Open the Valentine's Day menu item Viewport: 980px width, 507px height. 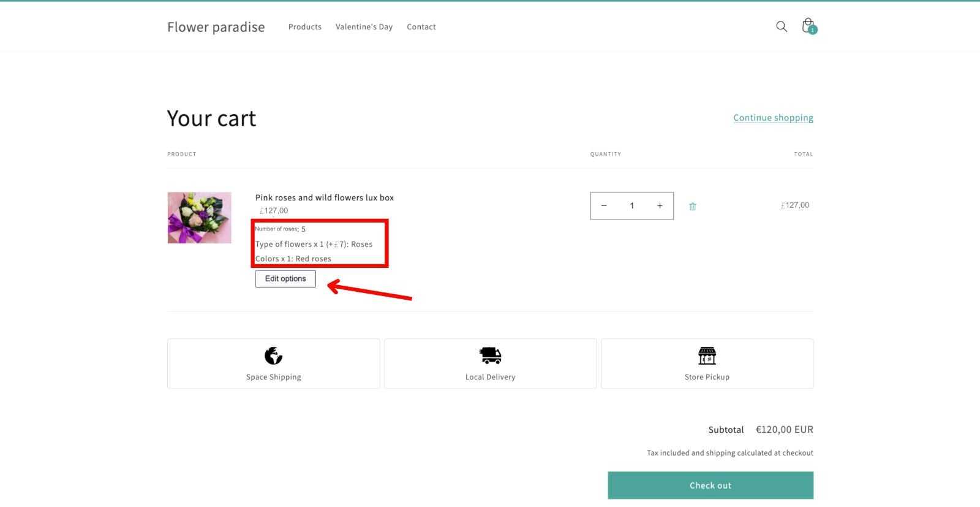tap(364, 27)
